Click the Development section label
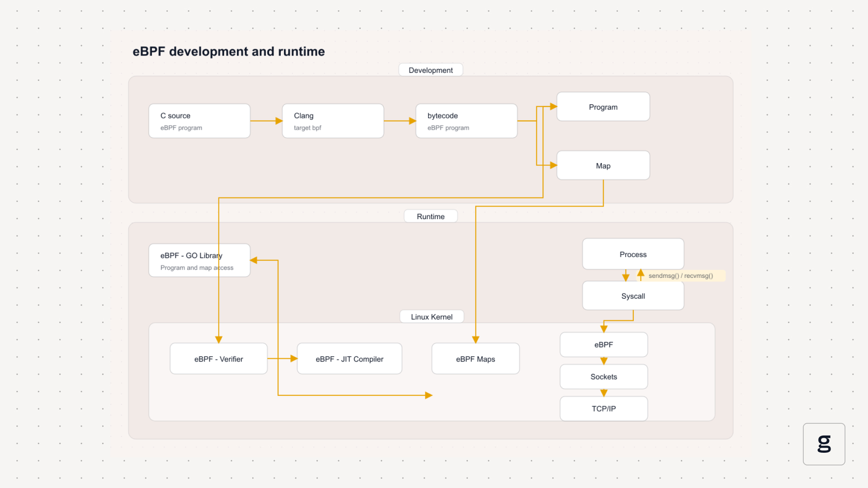Image resolution: width=868 pixels, height=488 pixels. click(431, 70)
